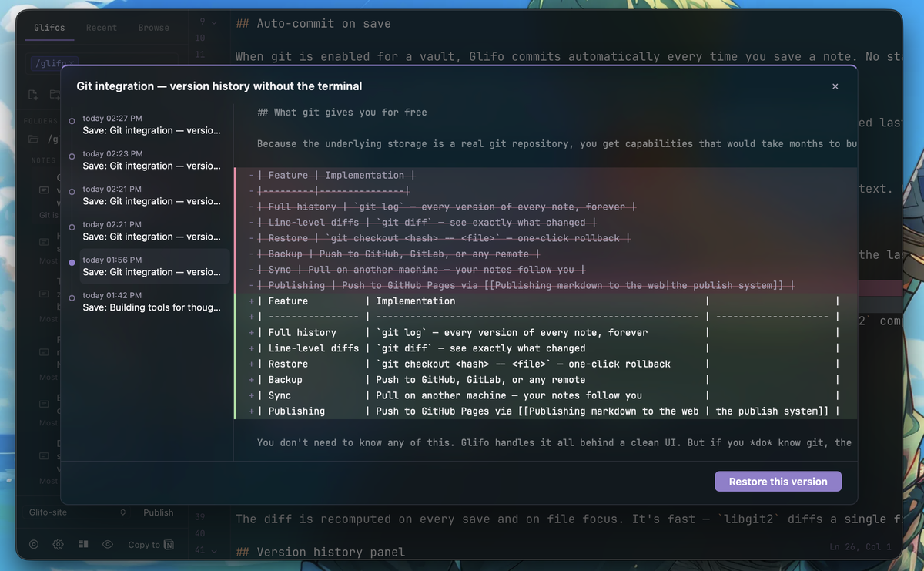The height and width of the screenshot is (571, 924).
Task: Close the version history dialog
Action: point(835,86)
